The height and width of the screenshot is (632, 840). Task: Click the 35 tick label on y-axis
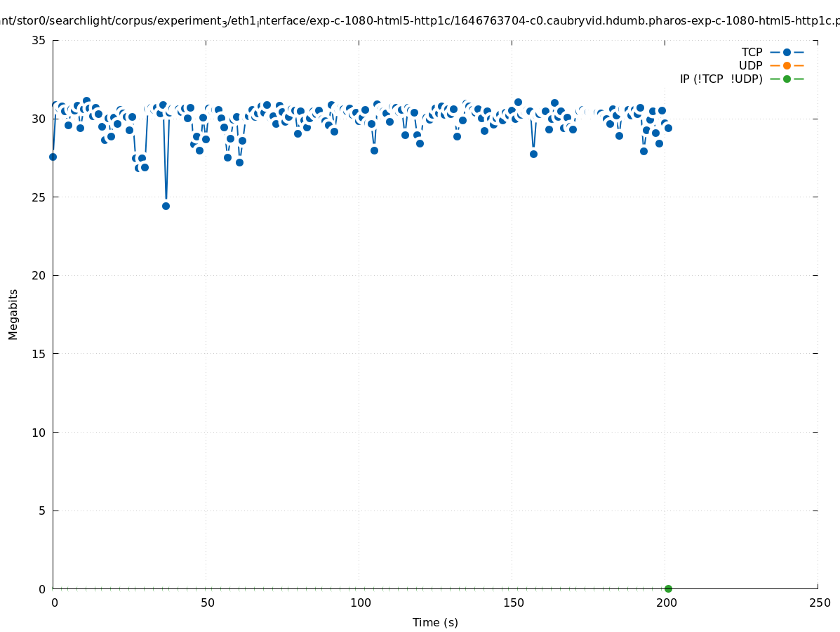39,40
